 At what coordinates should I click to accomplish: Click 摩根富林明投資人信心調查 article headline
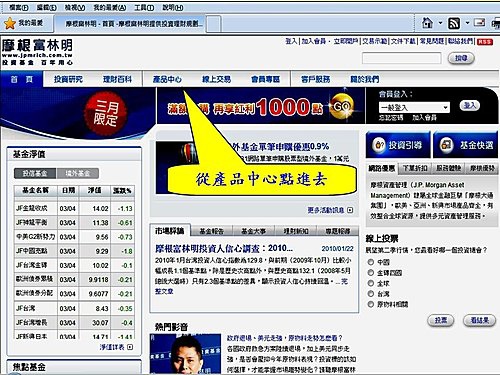[x=224, y=248]
